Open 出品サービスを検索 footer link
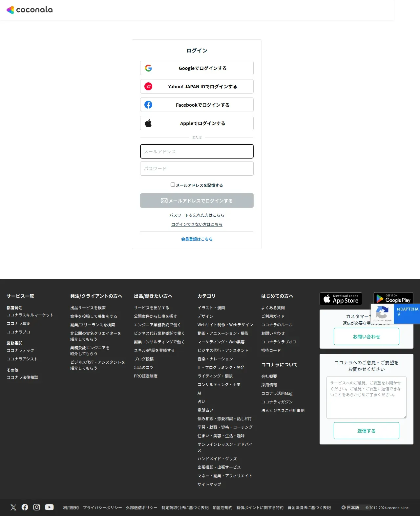420x516 pixels. (88, 308)
